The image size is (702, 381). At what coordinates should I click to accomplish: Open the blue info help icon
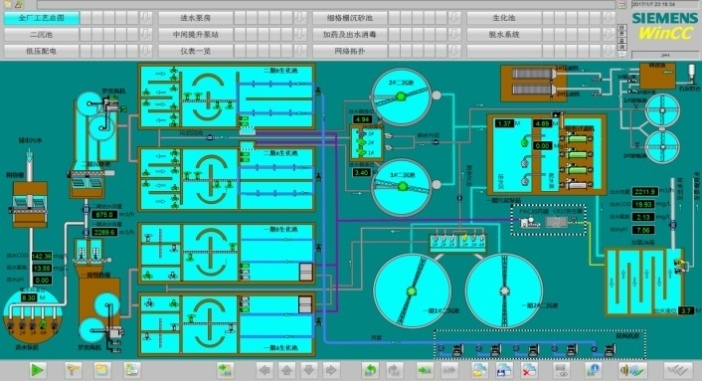pos(593,370)
